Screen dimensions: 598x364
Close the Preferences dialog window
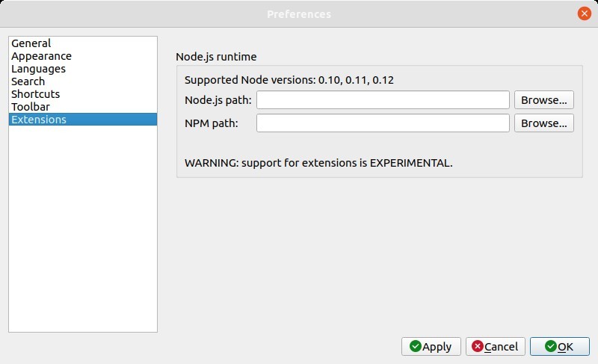click(584, 13)
